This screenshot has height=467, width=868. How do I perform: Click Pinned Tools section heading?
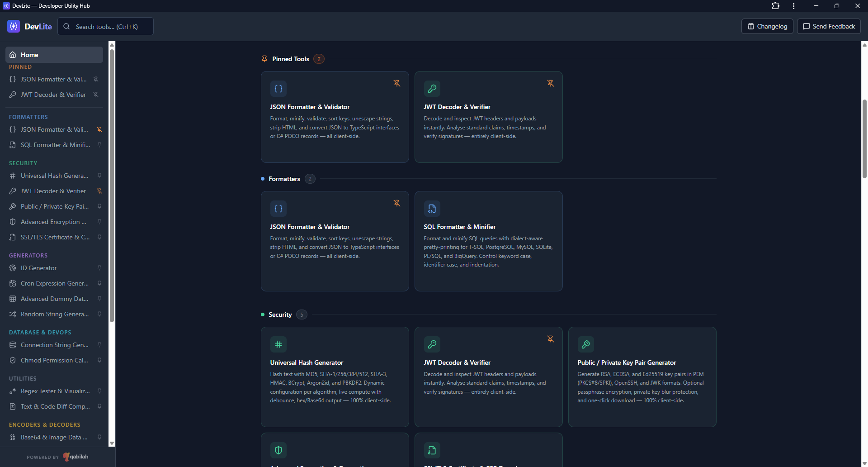coord(291,59)
